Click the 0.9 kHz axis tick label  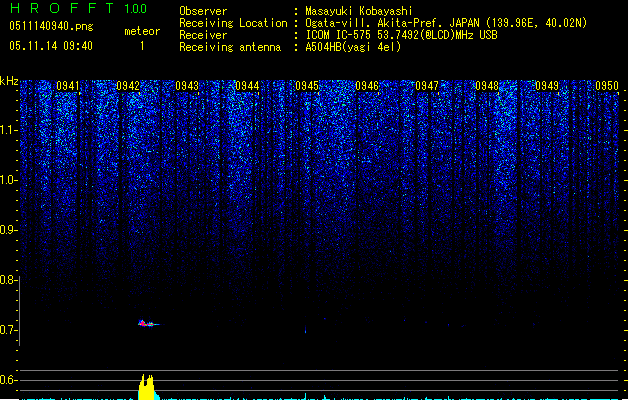pyautogui.click(x=8, y=230)
